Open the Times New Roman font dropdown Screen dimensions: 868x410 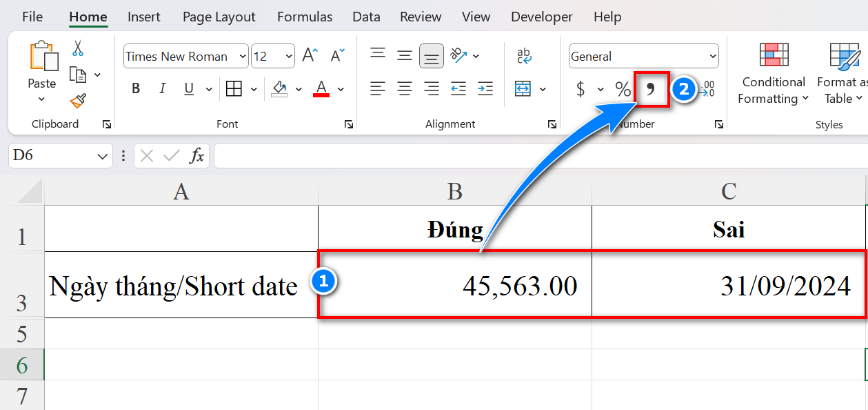click(242, 57)
